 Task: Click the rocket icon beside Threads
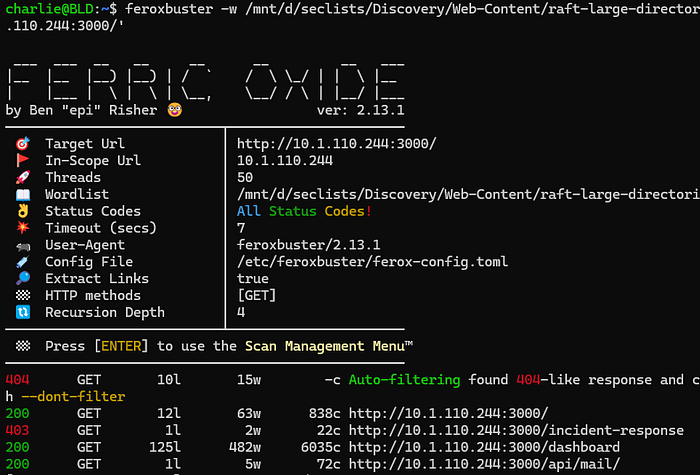(23, 177)
